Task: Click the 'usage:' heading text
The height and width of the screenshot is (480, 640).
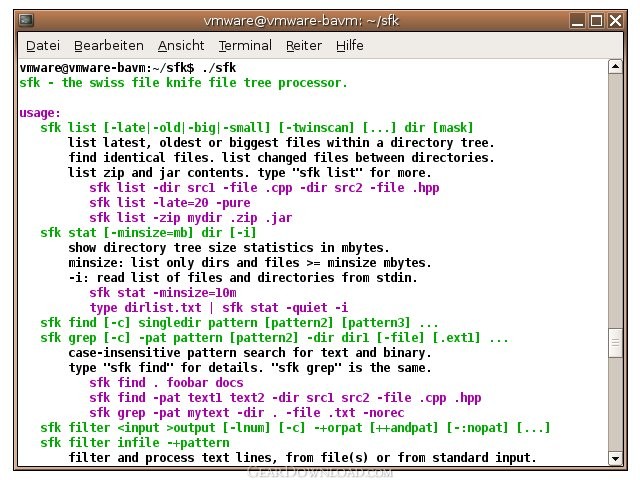Action: 40,113
